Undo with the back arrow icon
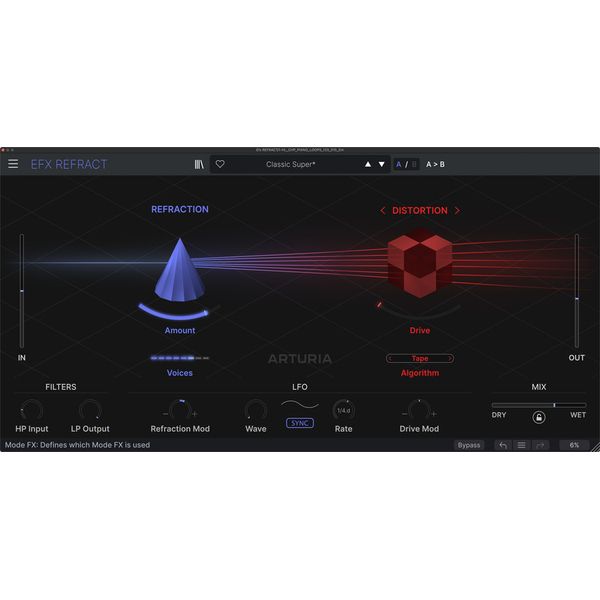Viewport: 600px width, 600px height. (503, 445)
